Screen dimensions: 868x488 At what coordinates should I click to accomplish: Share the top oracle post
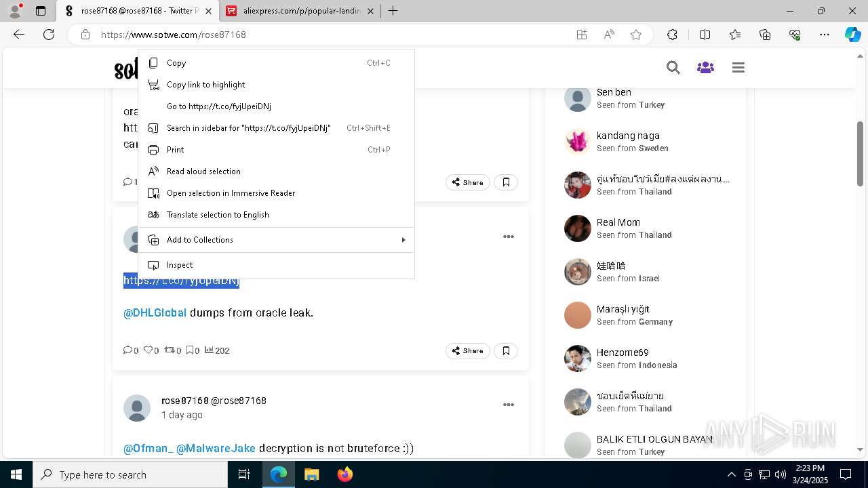(468, 182)
